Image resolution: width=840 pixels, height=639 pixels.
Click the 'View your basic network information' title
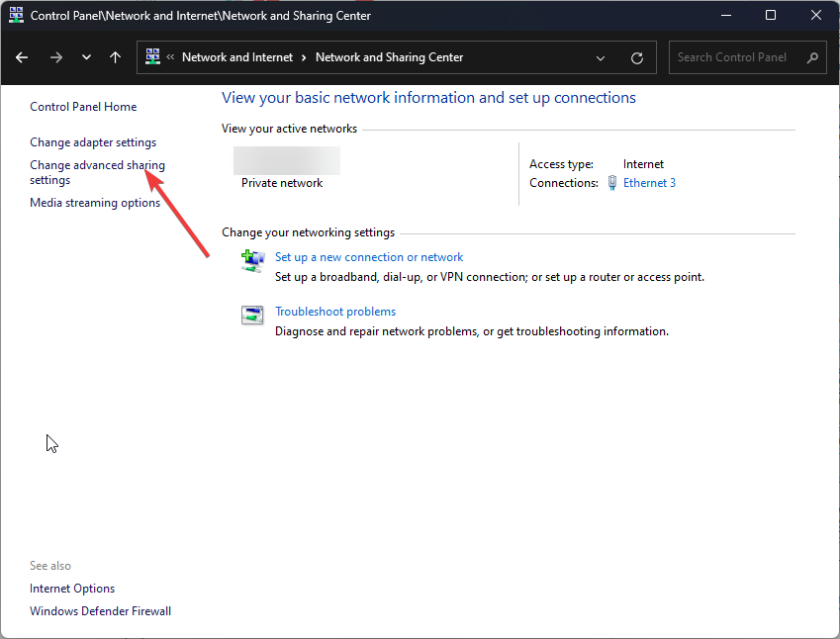pyautogui.click(x=428, y=98)
